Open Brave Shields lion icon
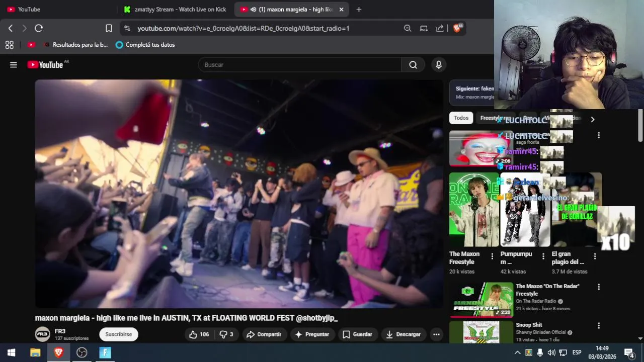 pos(457,28)
